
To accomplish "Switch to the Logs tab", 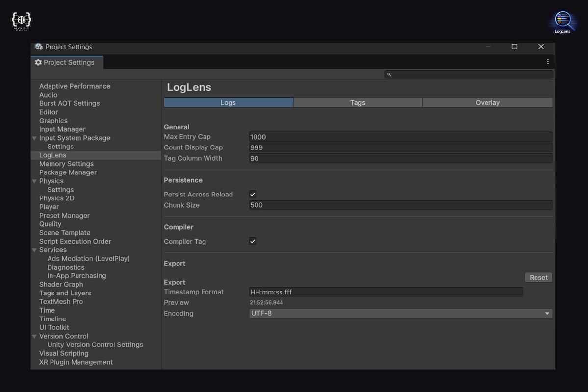I will pos(228,103).
